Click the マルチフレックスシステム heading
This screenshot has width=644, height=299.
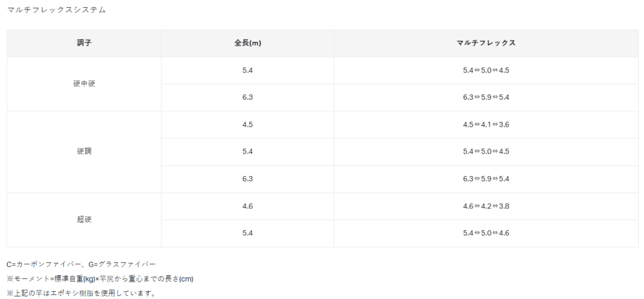coord(56,10)
